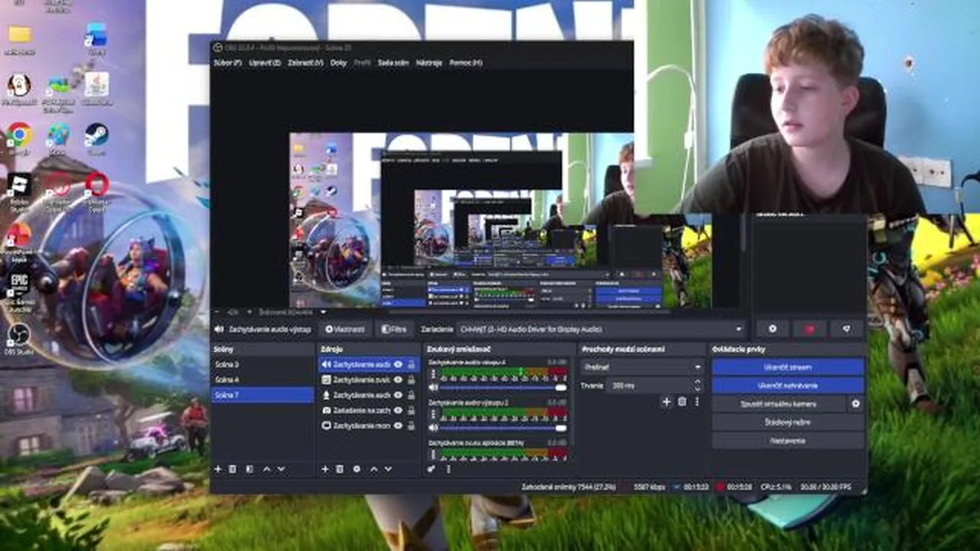
Task: Open options dots of the first mixer channel
Action: pos(433,373)
